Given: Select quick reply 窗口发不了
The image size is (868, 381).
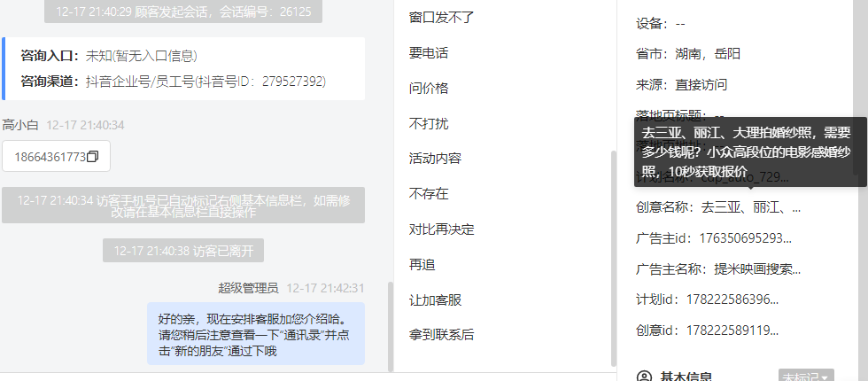Looking at the screenshot, I should pyautogui.click(x=442, y=18).
